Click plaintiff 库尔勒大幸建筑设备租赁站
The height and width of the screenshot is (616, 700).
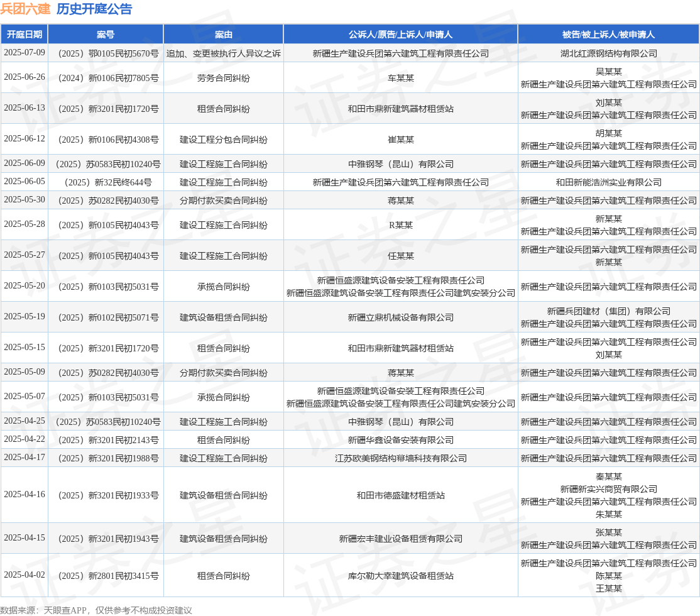[x=400, y=576]
